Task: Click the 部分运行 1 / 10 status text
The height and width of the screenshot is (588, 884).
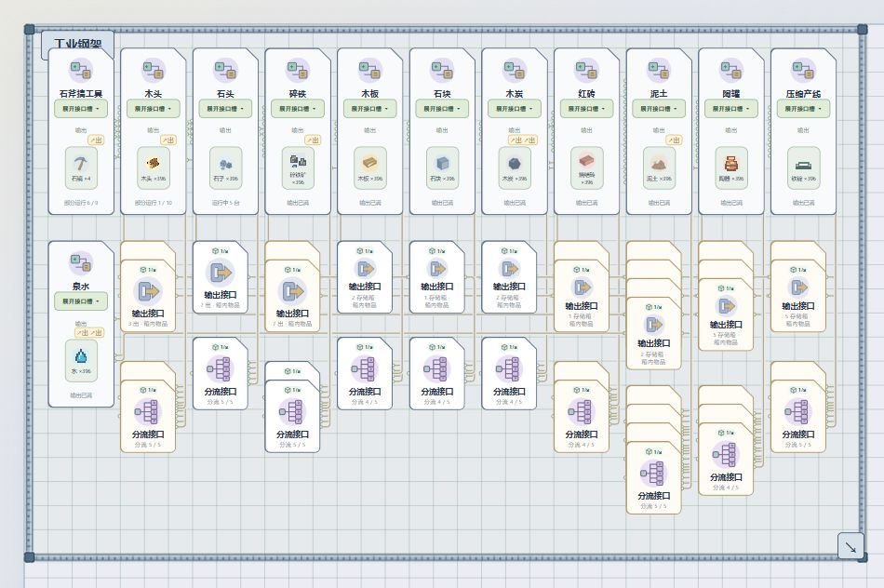Action: [154, 203]
